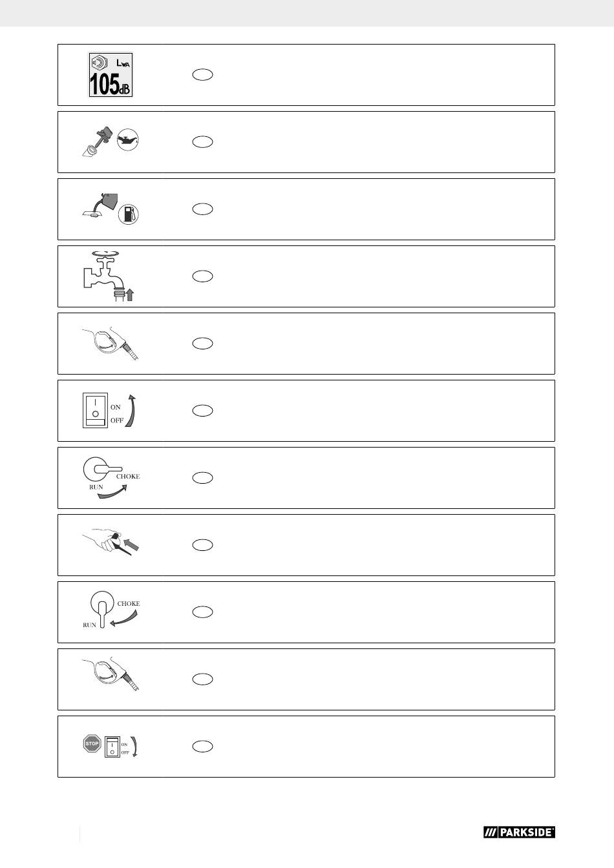614x868 pixels.
Task: Click the empty oval beside the fuel icon
Action: point(202,209)
